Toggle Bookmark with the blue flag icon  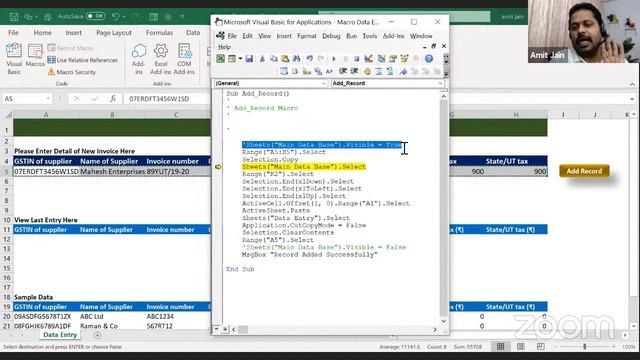click(403, 71)
